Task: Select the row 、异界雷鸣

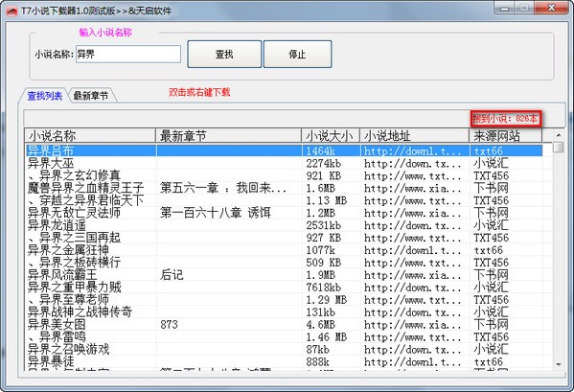Action: (x=284, y=336)
